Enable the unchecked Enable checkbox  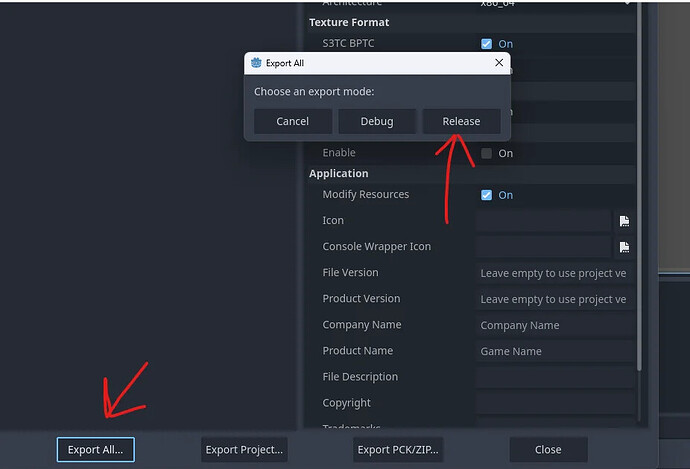(487, 153)
